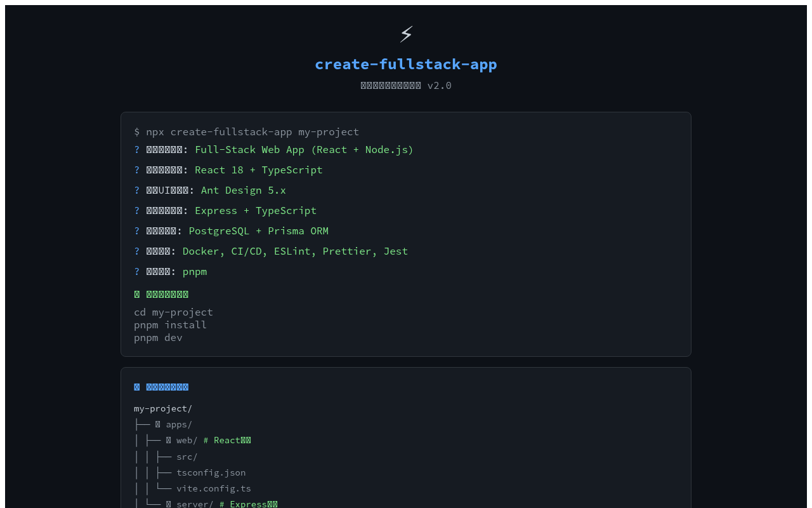812x508 pixels.
Task: Select the "pnpm dev" command
Action: (158, 337)
